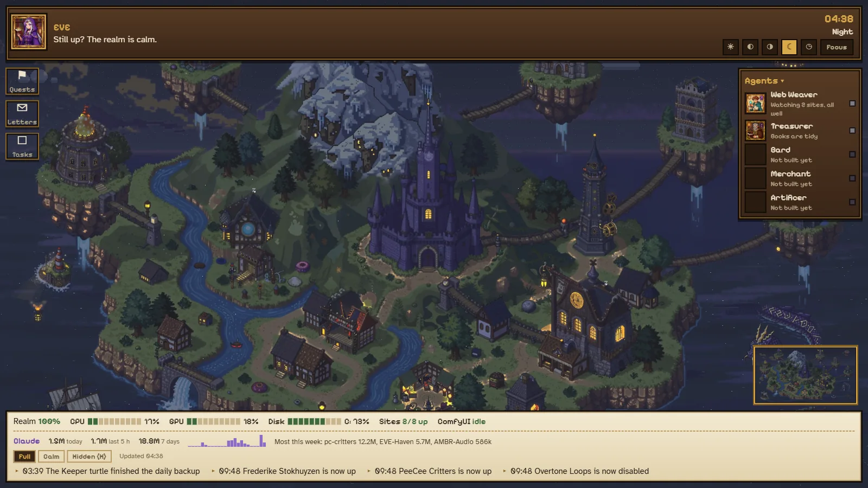The image size is (868, 488).
Task: Open the Quests flag panel
Action: (x=22, y=81)
